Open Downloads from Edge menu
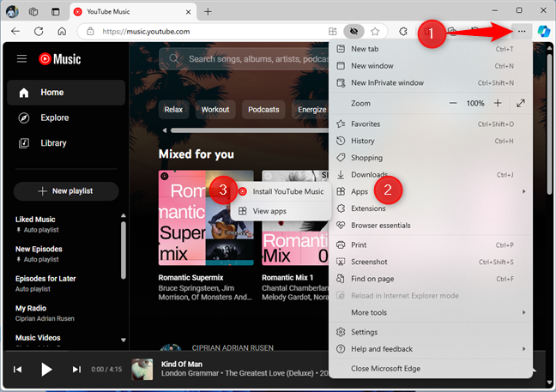Screen dimensions: 556x392 pyautogui.click(x=431, y=175)
